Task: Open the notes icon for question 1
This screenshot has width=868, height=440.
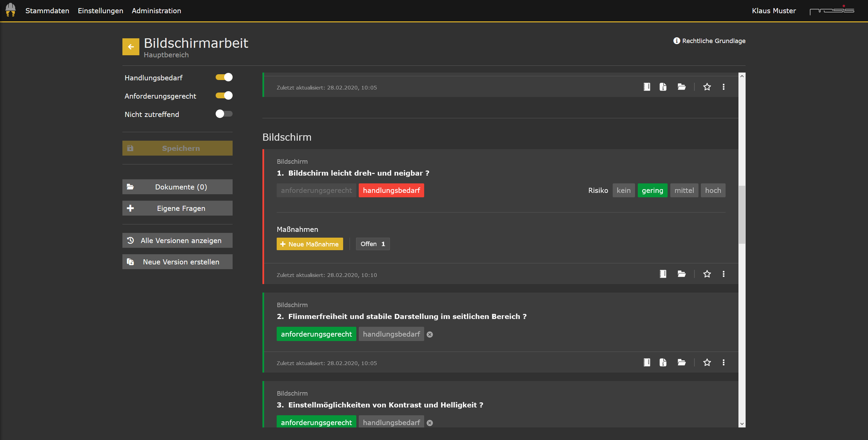Action: click(x=663, y=274)
